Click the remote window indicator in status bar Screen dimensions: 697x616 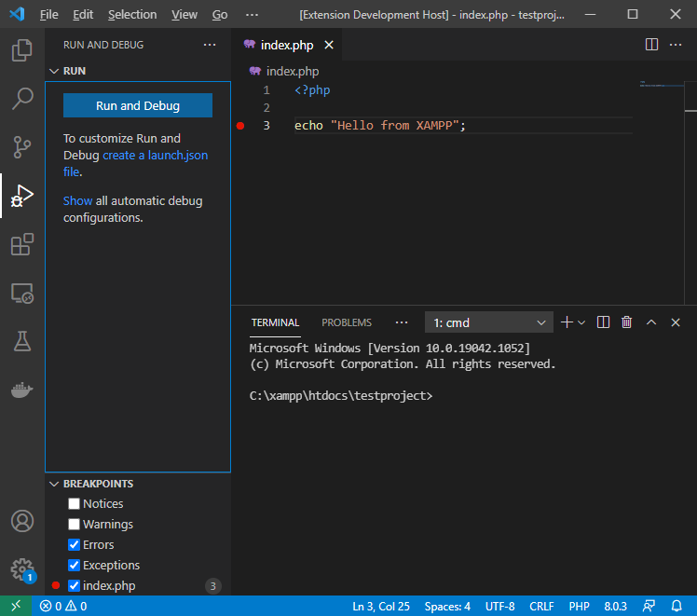[16, 606]
